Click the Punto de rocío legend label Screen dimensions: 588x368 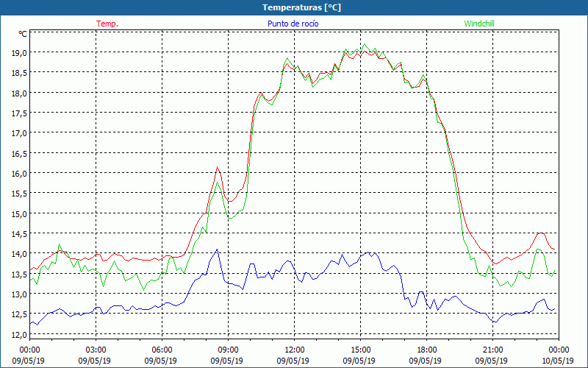pyautogui.click(x=293, y=24)
